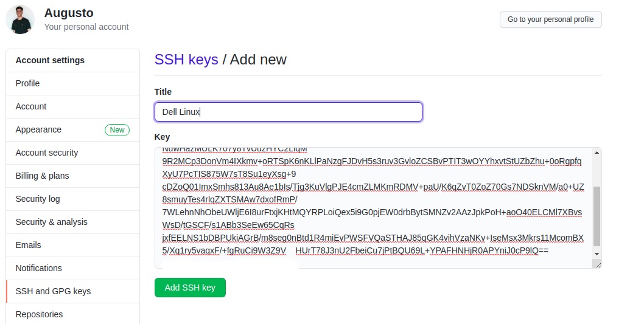The height and width of the screenshot is (324, 644).
Task: Click the New badge next to Appearance
Action: pyautogui.click(x=117, y=130)
